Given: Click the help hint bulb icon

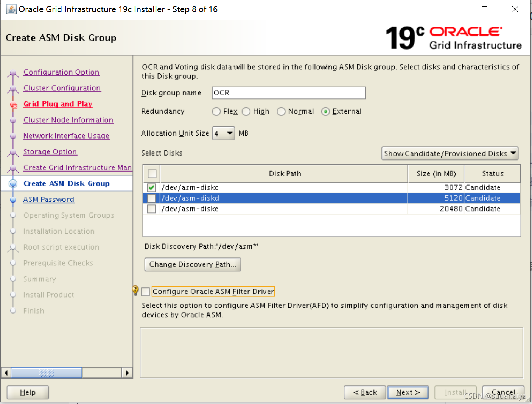Looking at the screenshot, I should pyautogui.click(x=135, y=290).
